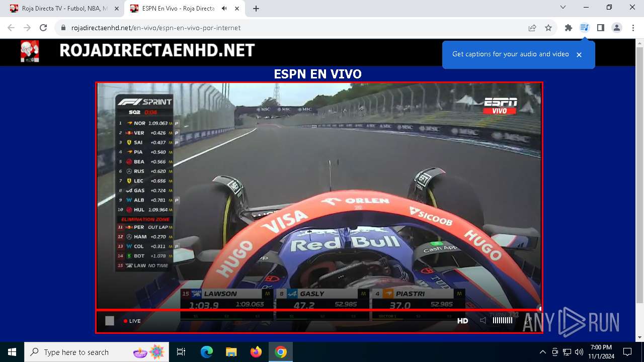Stop the live video playback
644x362 pixels.
110,321
